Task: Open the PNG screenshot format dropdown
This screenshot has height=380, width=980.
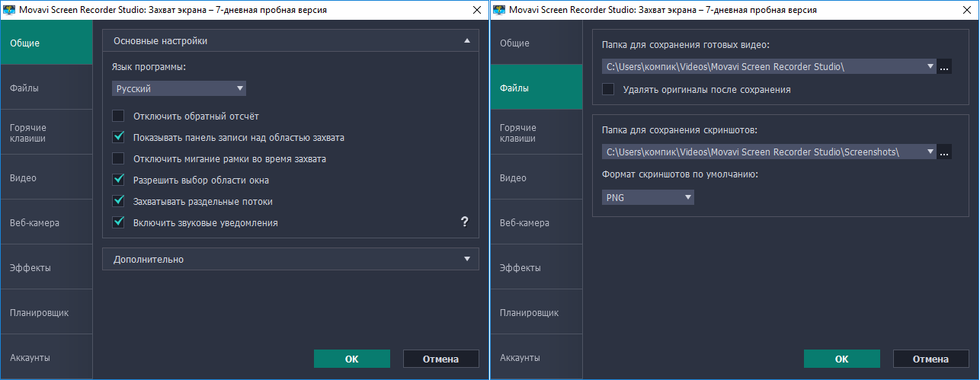Action: click(648, 197)
